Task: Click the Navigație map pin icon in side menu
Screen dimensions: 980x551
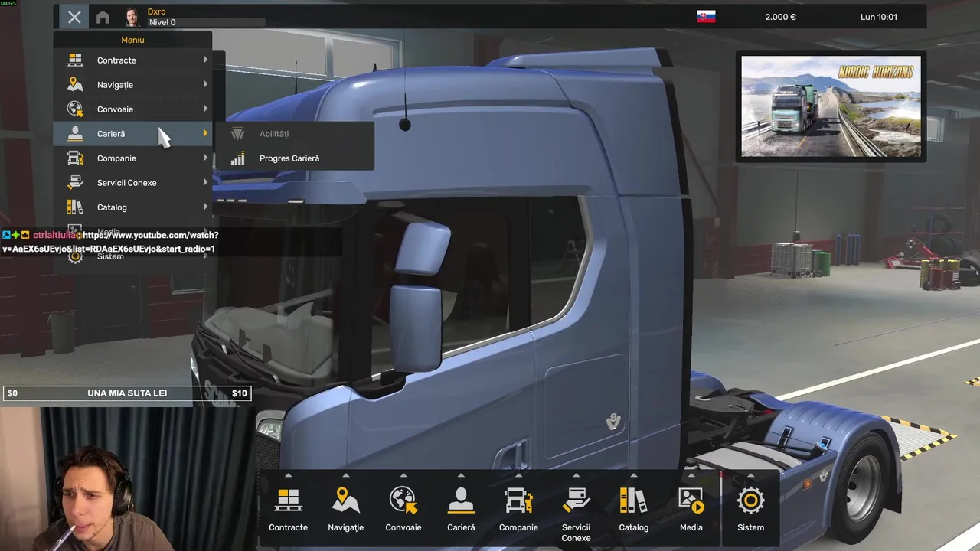Action: tap(75, 84)
